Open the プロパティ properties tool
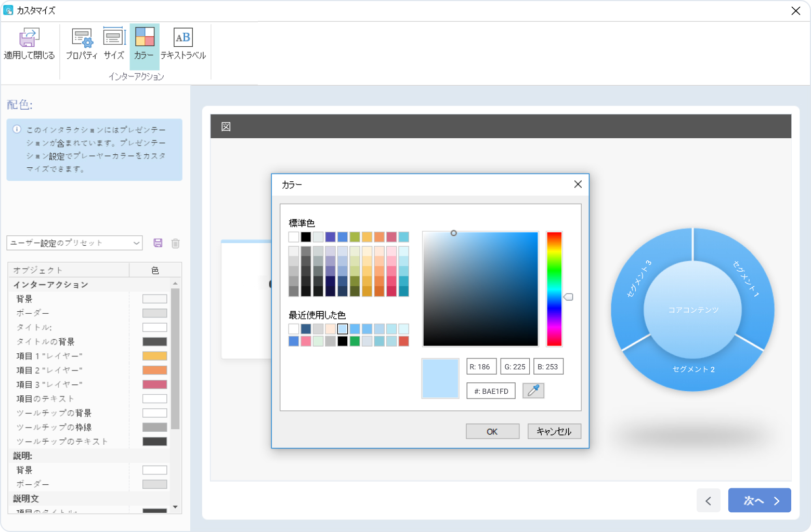811x532 pixels. [82, 45]
